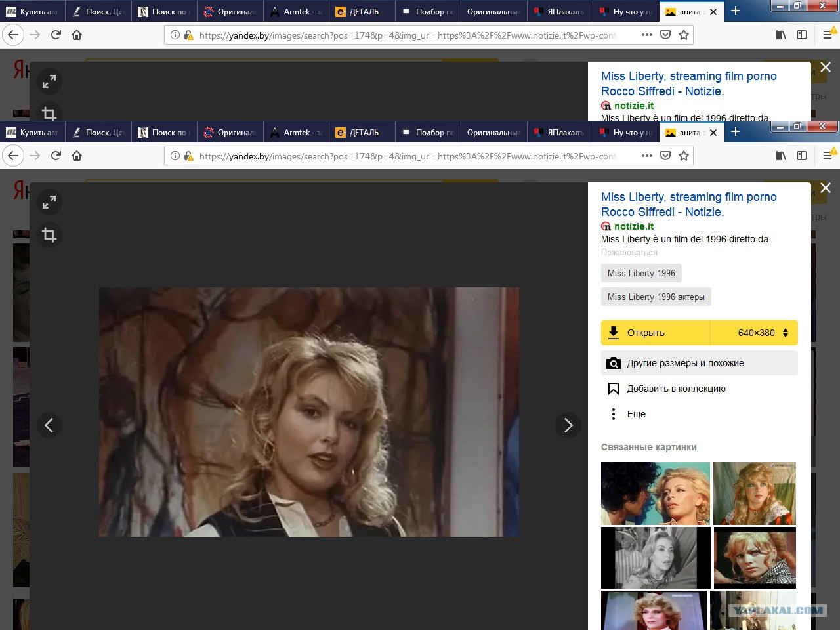Viewport: 840px width, 630px height.
Task: Show site information in the top address bar
Action: click(175, 35)
